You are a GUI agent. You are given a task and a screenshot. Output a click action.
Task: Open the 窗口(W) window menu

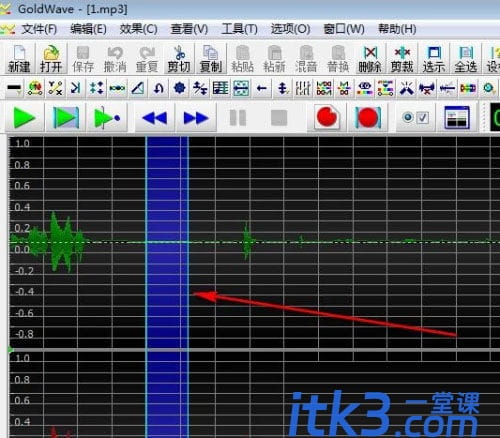point(344,29)
